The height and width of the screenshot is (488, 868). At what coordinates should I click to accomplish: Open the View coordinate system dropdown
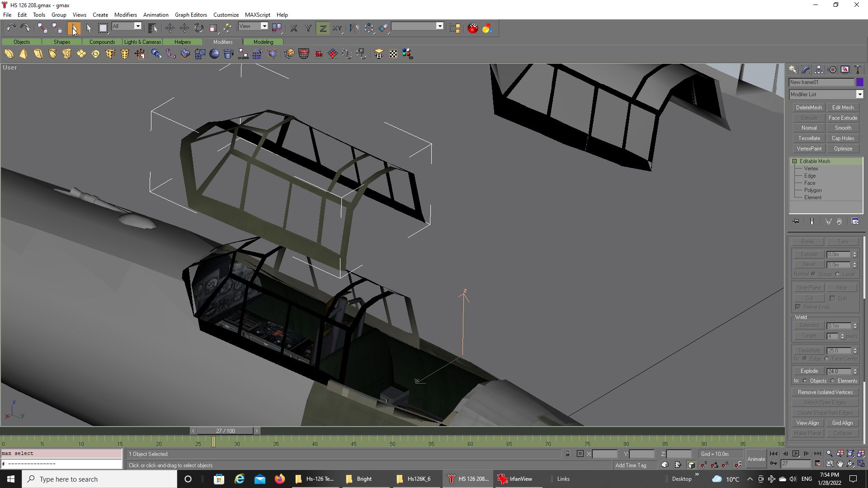click(x=264, y=26)
